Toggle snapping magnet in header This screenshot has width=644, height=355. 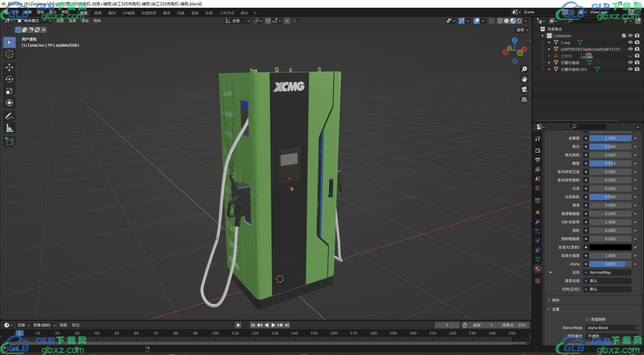[268, 21]
